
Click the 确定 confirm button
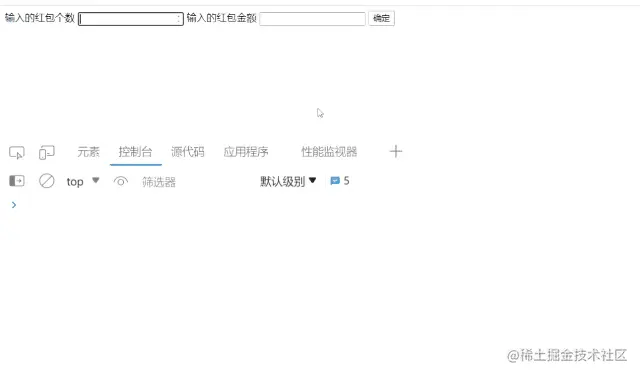381,18
